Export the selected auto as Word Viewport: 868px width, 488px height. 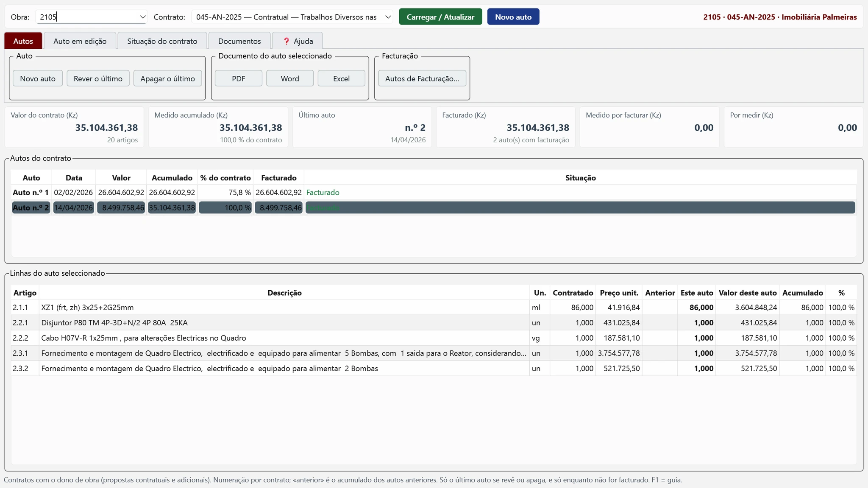(x=290, y=78)
